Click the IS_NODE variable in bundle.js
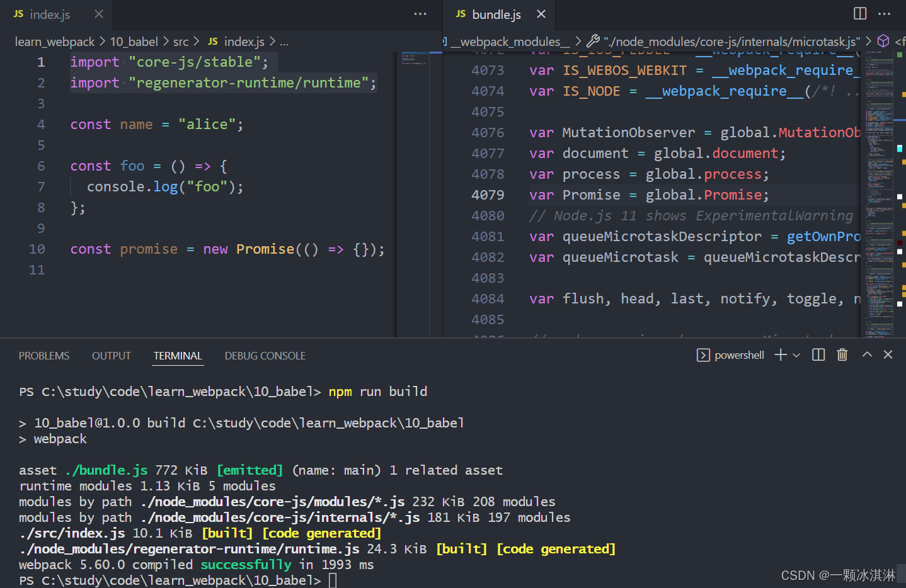The width and height of the screenshot is (906, 588). click(x=591, y=91)
